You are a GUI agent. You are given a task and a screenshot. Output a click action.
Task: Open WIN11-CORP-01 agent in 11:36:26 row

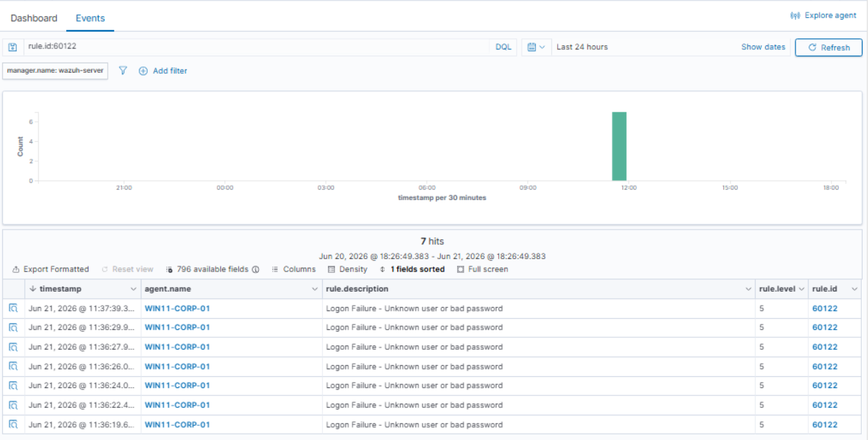pos(177,367)
